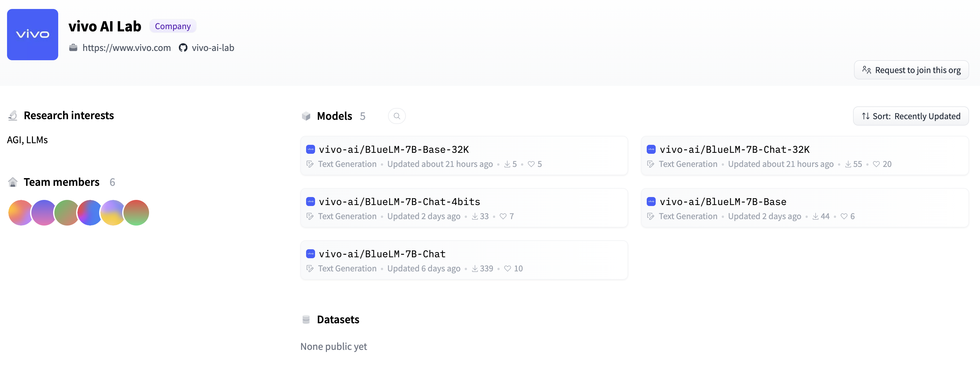Click the Team members house icon
Viewport: 980px width, 371px height.
point(12,182)
